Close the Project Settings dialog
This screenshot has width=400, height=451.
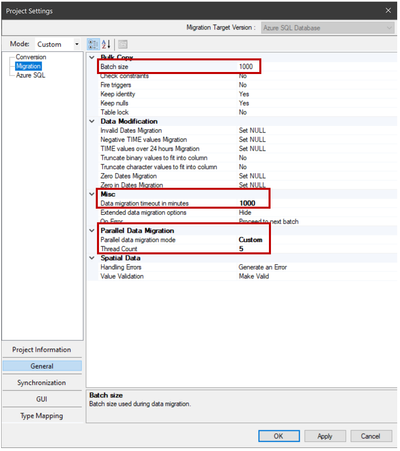point(388,11)
